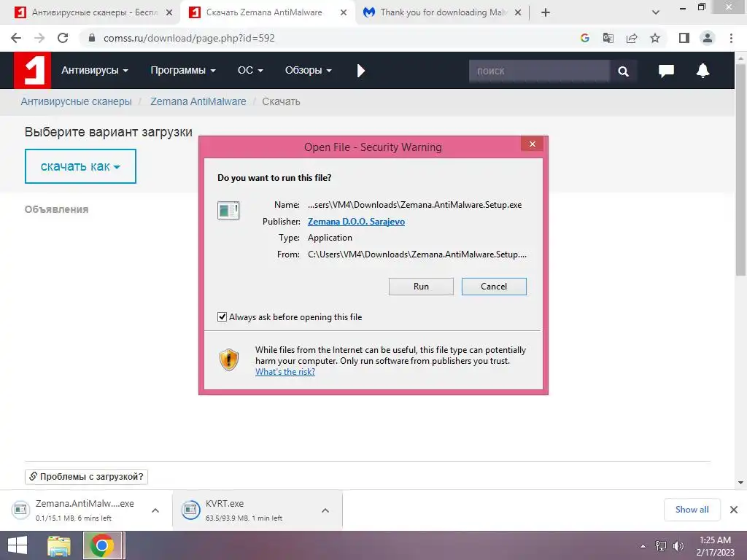Click Run in Security Warning dialog
Image resolution: width=747 pixels, height=560 pixels.
click(x=421, y=287)
